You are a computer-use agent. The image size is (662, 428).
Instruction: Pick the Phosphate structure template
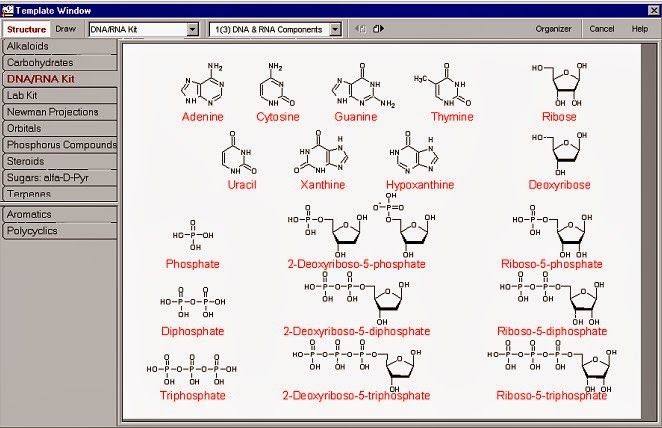pos(193,235)
